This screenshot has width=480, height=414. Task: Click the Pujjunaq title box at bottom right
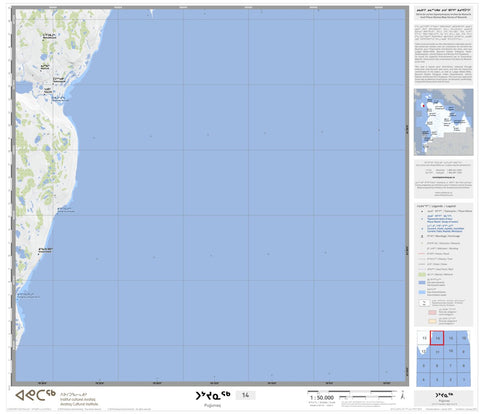click(444, 398)
